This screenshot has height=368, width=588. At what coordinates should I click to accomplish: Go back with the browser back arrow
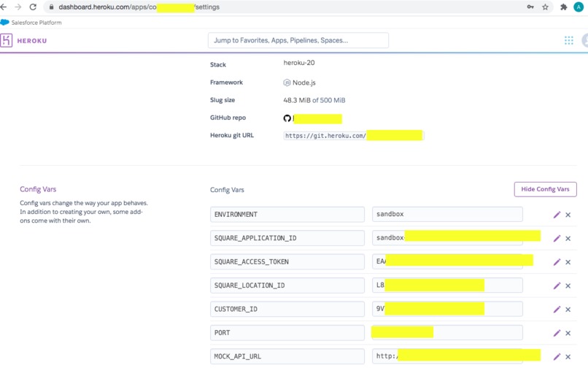4,7
